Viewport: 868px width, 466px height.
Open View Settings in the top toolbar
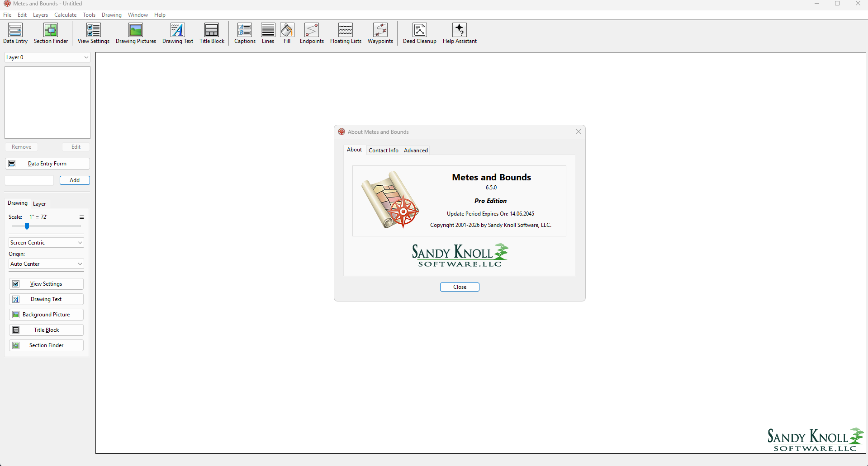94,33
